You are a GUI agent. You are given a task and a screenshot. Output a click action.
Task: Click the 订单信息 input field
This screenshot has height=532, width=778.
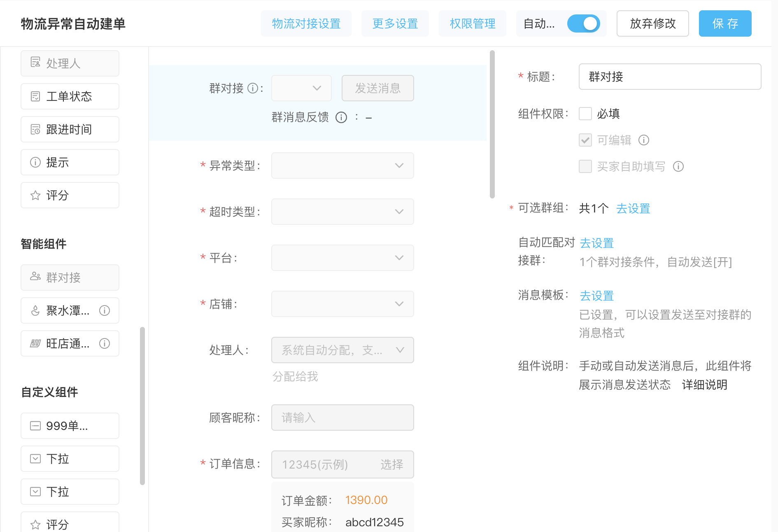click(x=342, y=464)
